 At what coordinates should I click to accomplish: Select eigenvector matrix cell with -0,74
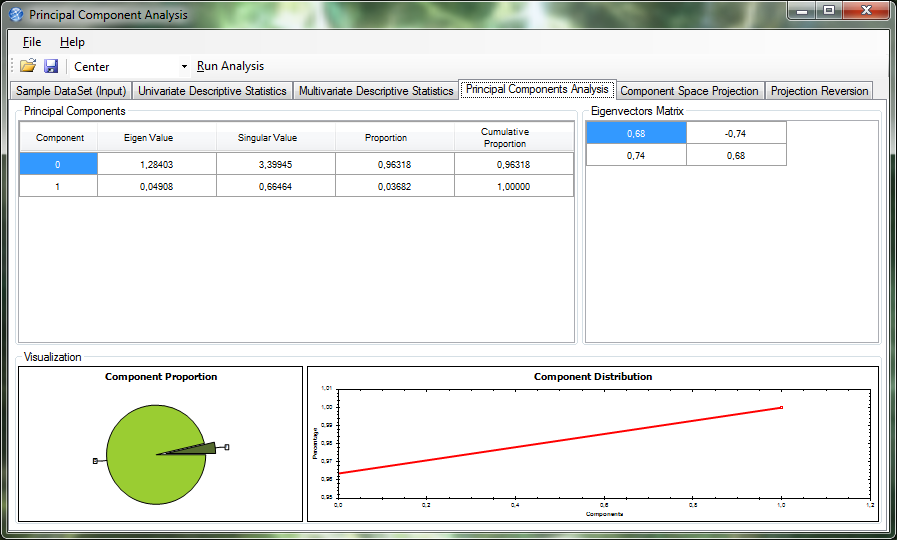(x=736, y=133)
